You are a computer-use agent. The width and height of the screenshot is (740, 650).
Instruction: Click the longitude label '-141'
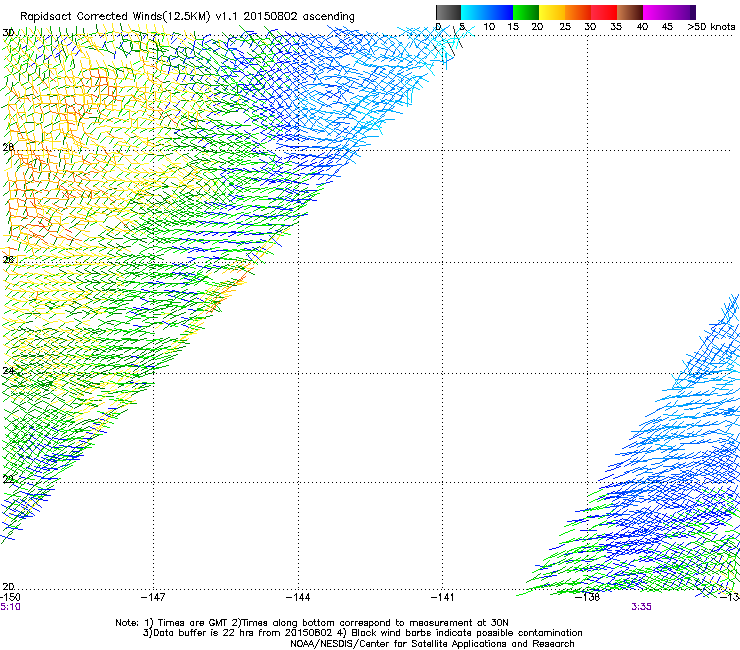click(442, 598)
